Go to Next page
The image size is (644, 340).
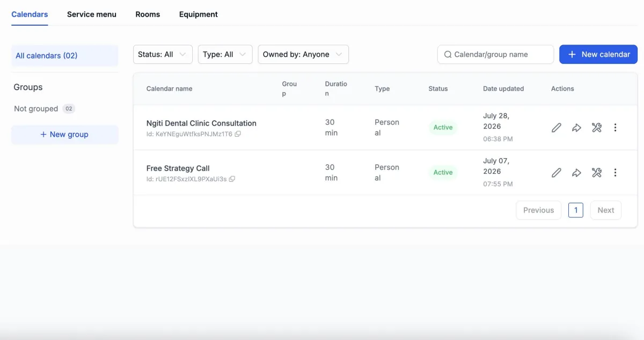[x=606, y=210]
